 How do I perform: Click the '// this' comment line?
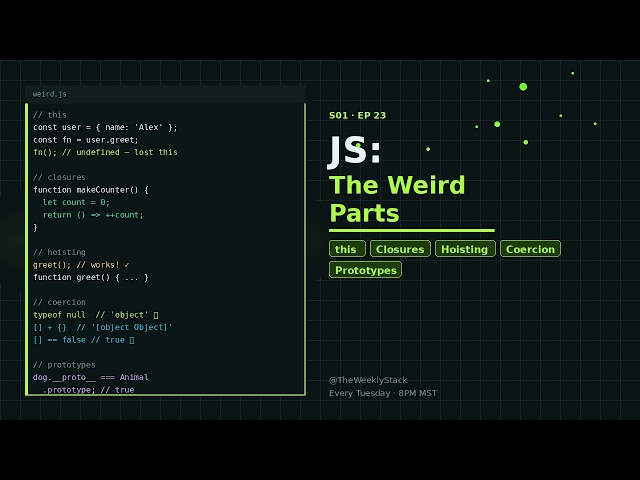pyautogui.click(x=50, y=115)
